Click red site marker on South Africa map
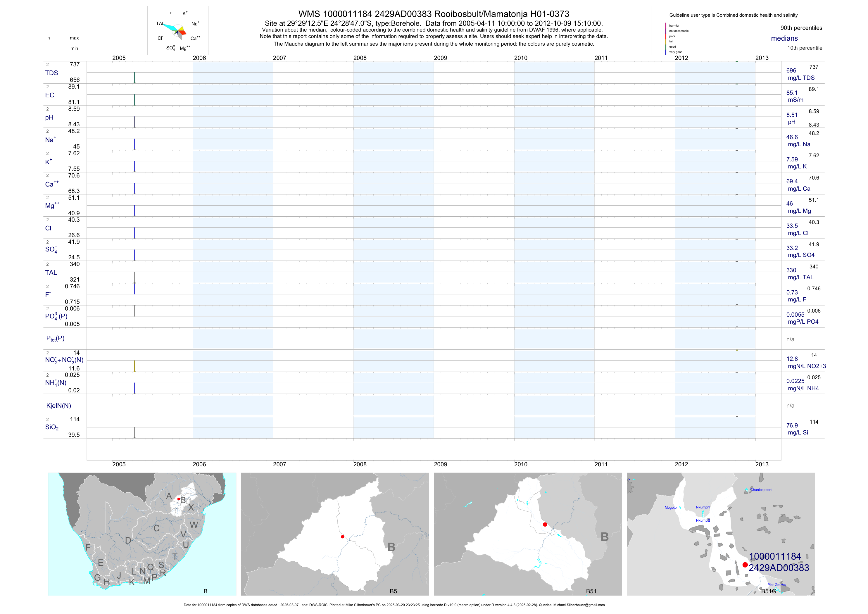This screenshot has width=868, height=614. coord(179,499)
